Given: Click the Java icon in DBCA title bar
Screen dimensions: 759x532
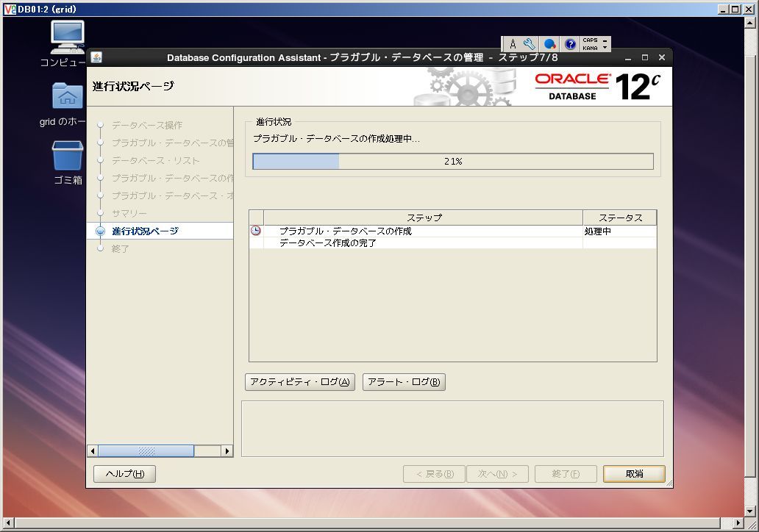Looking at the screenshot, I should (96, 57).
